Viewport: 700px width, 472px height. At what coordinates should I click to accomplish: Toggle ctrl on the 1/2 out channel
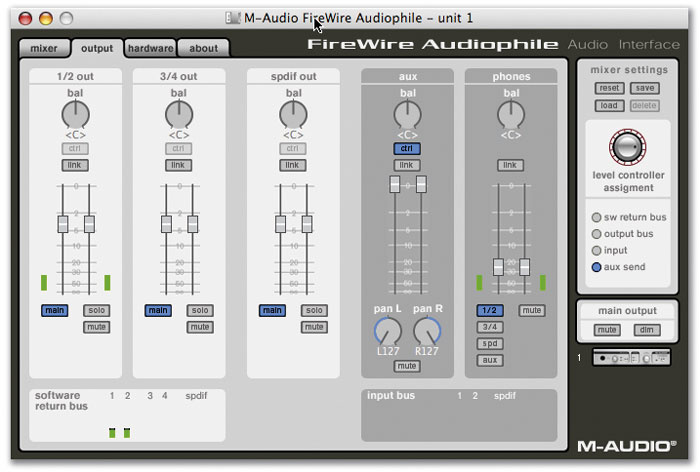point(75,148)
